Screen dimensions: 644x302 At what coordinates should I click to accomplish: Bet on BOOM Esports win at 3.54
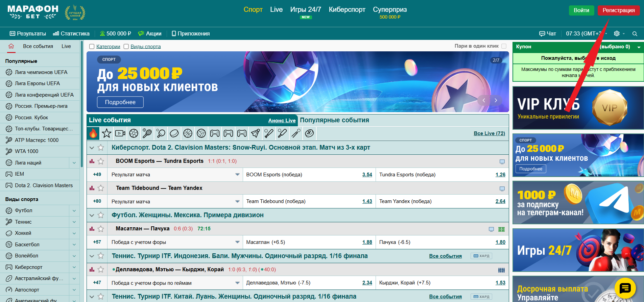[367, 175]
